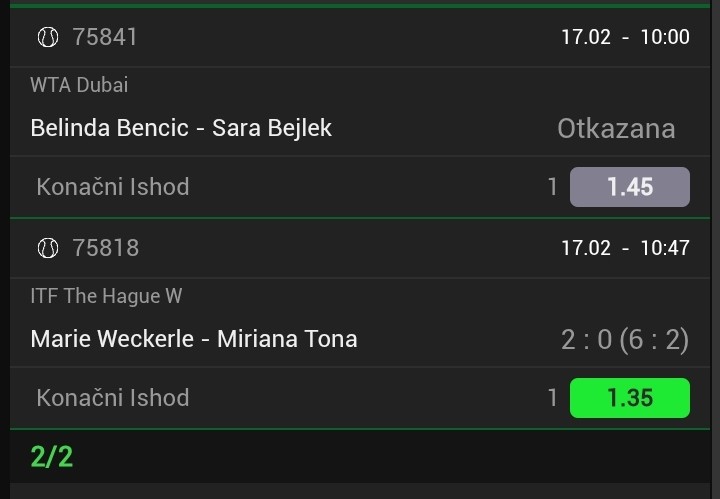Screen dimensions: 720x499
Task: Click the dark bar below the 2/2 row
Action: [x=360, y=491]
